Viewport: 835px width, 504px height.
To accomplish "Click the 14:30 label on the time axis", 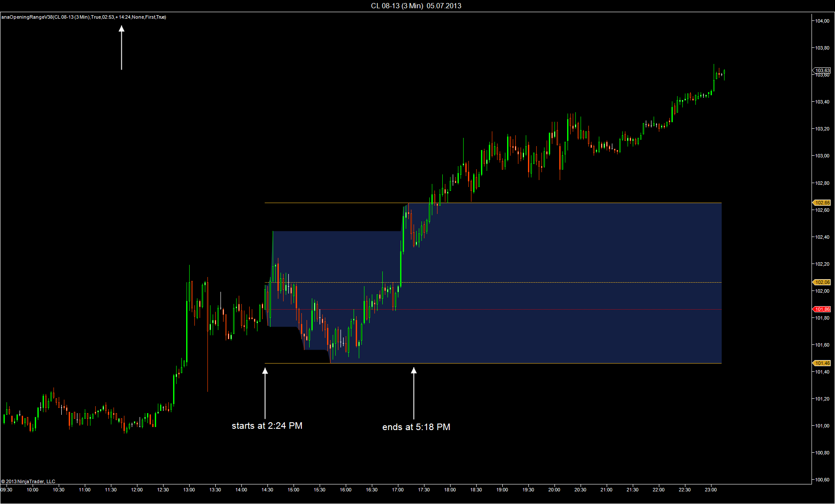I will (x=267, y=490).
